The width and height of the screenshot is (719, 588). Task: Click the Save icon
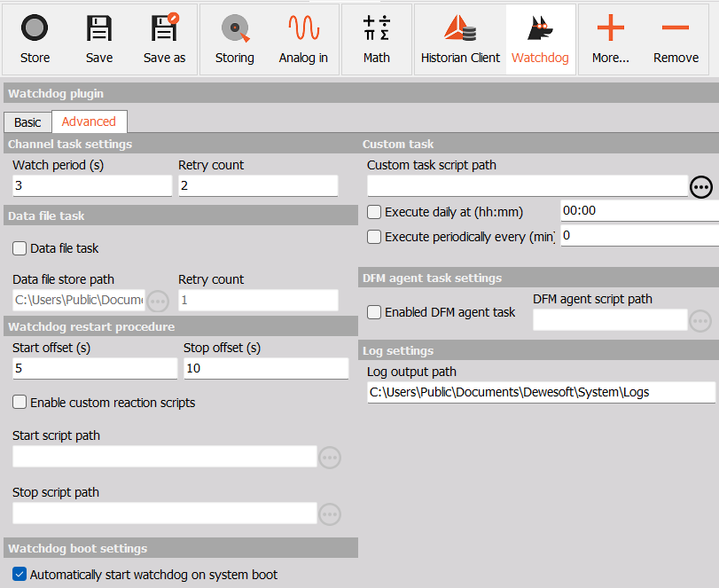point(98,35)
